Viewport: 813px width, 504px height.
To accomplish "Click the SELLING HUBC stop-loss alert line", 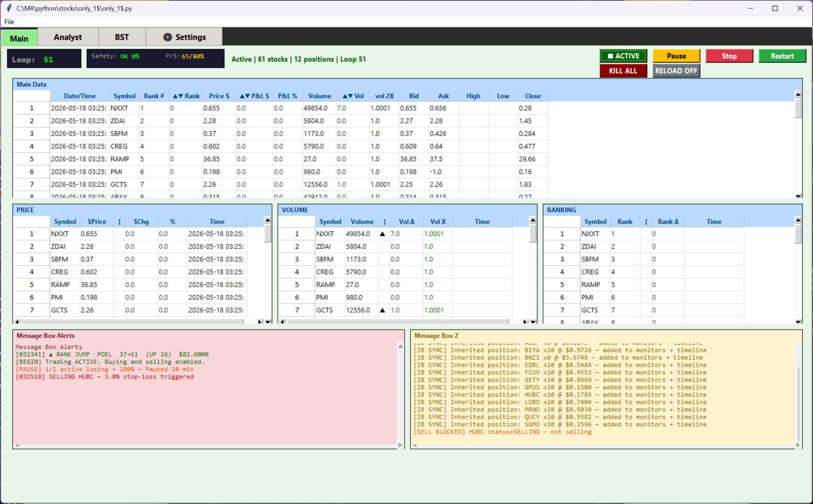I will pos(105,376).
